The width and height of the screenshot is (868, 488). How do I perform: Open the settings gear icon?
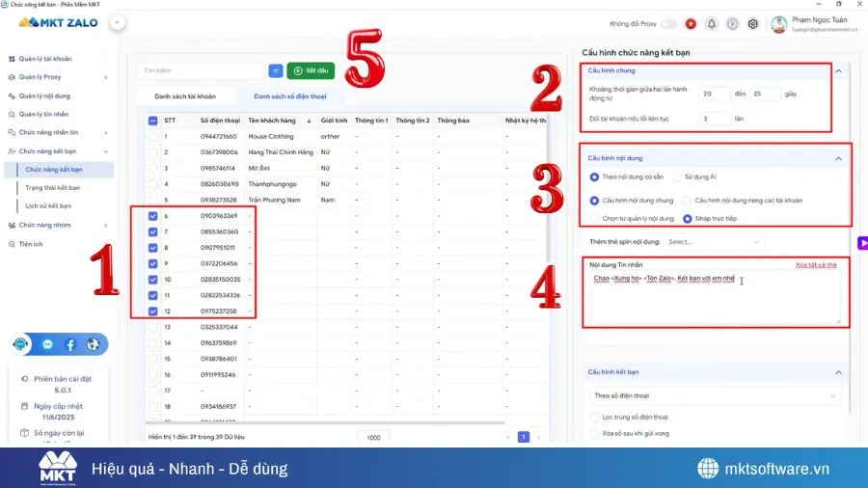point(753,23)
